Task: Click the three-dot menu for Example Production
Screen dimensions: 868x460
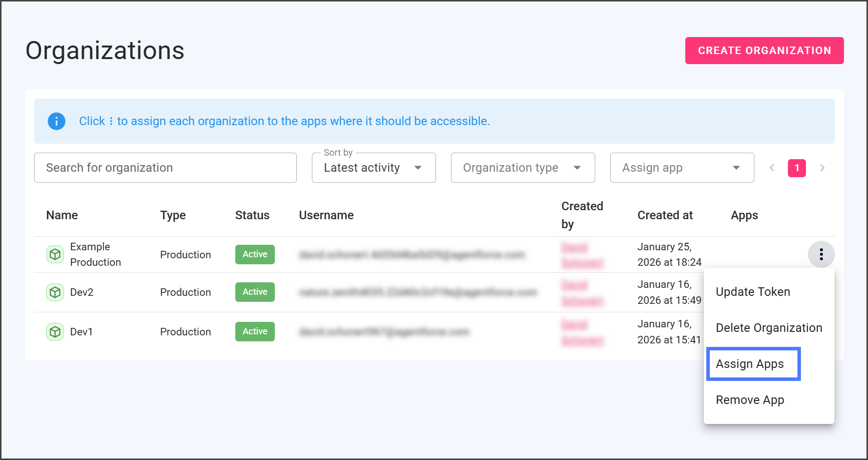Action: pos(821,254)
